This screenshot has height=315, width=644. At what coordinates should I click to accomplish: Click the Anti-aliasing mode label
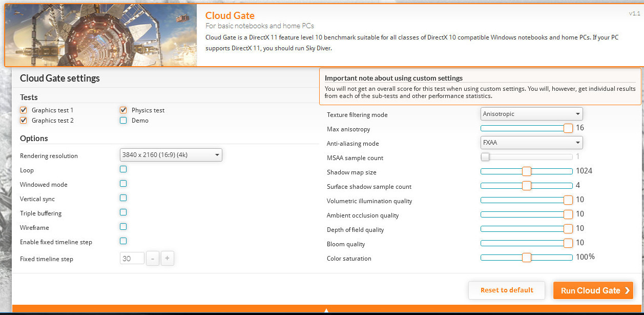click(x=353, y=144)
